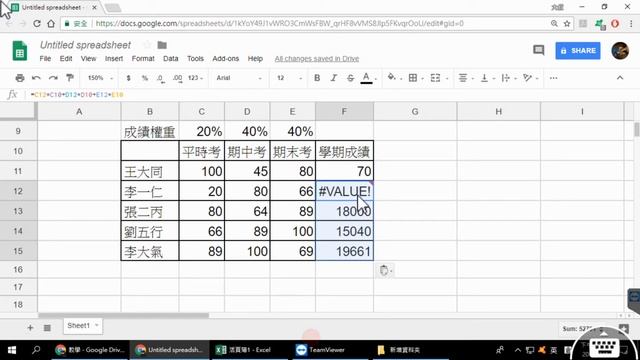
Task: Open the comments icon
Action: click(538, 50)
